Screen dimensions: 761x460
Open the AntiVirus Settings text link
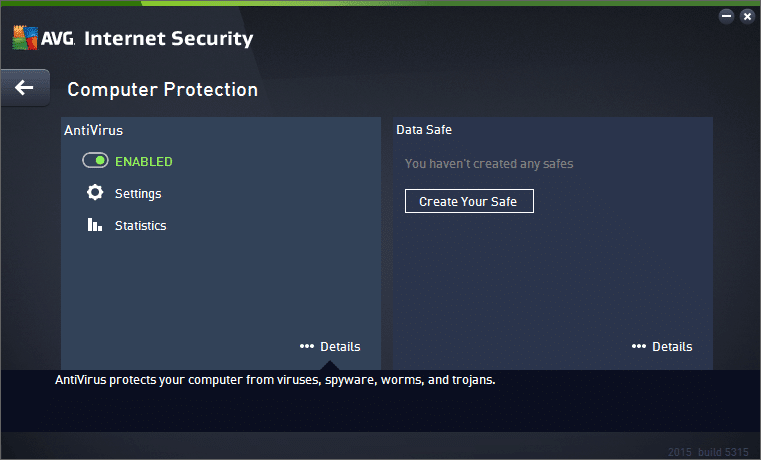click(x=138, y=193)
